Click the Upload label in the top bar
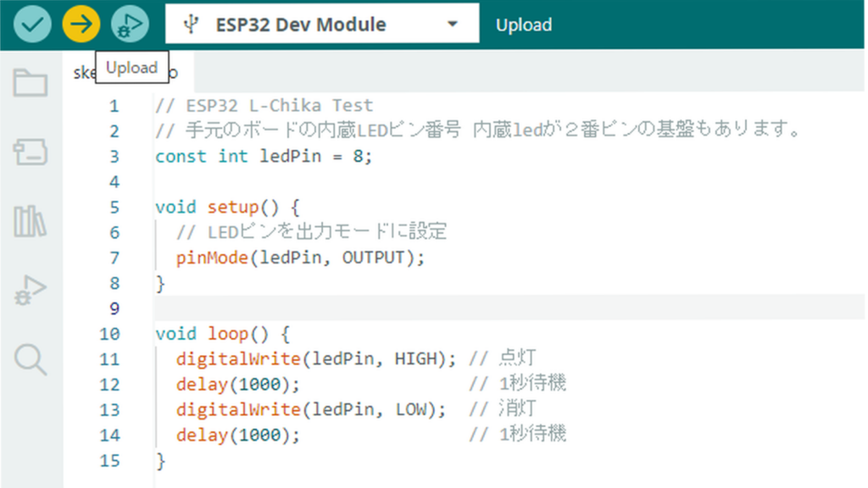The height and width of the screenshot is (488, 868). (523, 25)
